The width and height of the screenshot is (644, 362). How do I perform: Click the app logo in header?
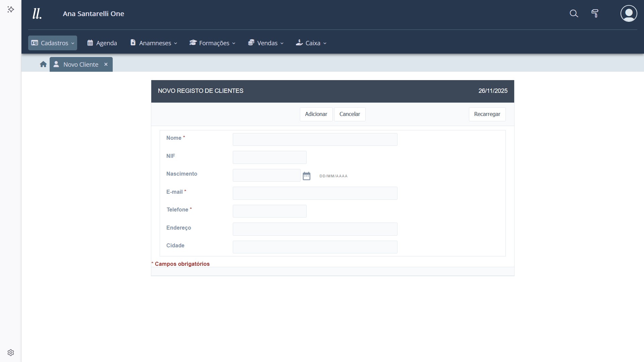37,14
